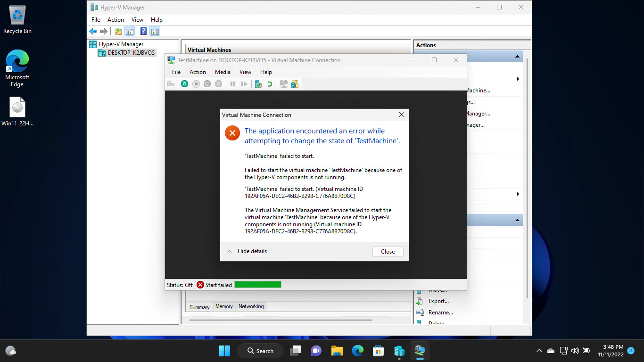
Task: Click the Back navigation arrow in Hyper-V Manager
Action: (x=93, y=31)
